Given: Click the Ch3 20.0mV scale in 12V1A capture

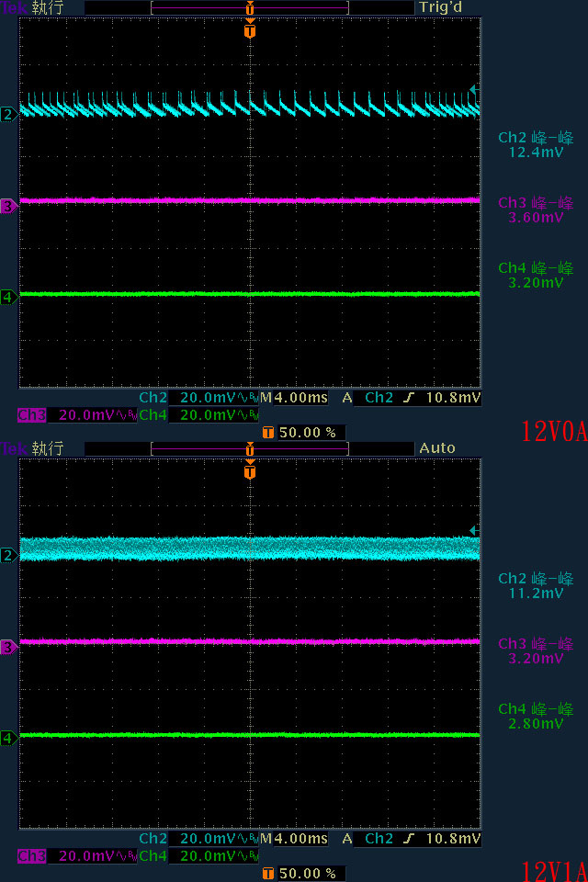Looking at the screenshot, I should tap(77, 856).
